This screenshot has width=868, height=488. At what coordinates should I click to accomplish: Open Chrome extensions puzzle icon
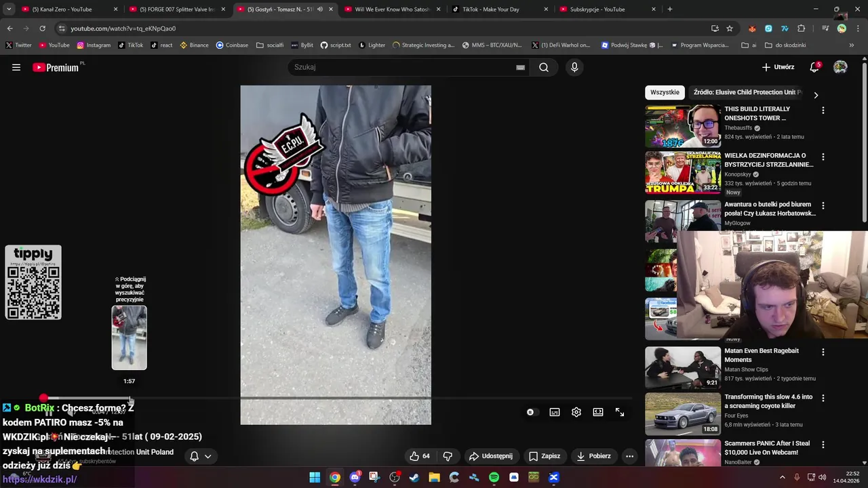pyautogui.click(x=802, y=28)
